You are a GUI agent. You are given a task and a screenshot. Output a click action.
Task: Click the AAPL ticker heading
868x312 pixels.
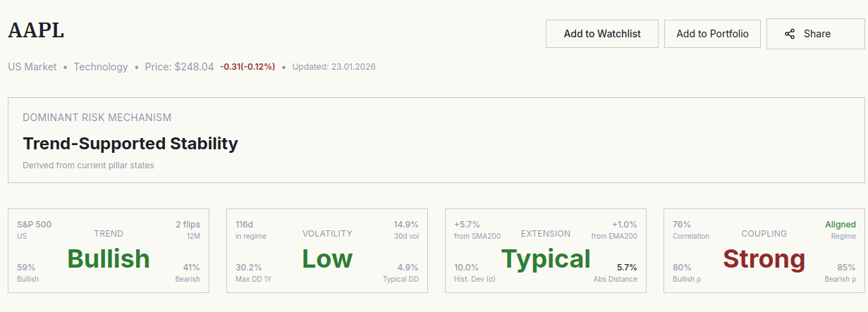point(36,31)
